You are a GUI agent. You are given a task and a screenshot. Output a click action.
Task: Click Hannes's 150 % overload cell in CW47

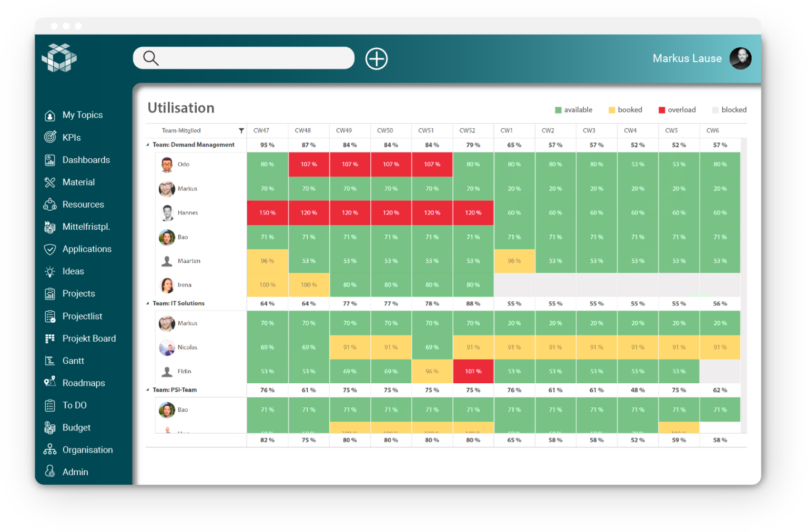coord(267,213)
